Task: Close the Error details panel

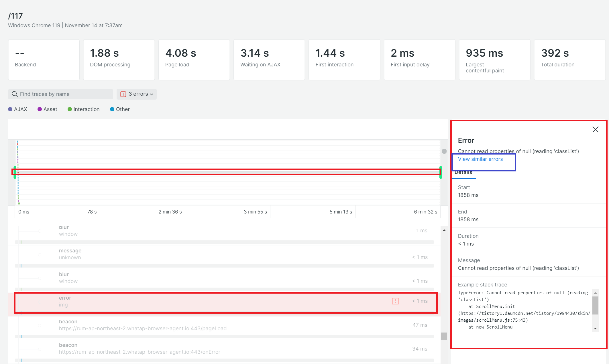Action: [x=595, y=129]
